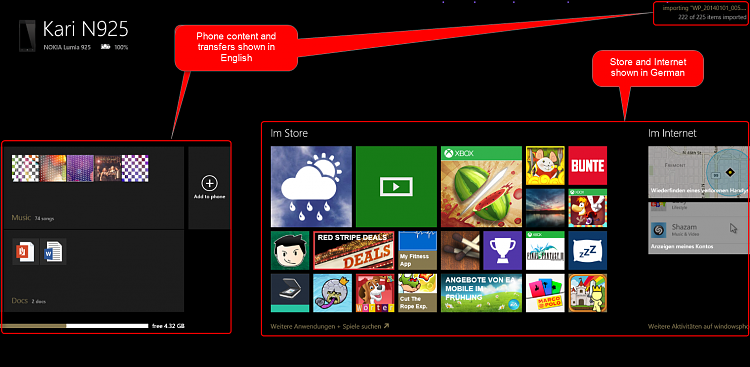Open the Anzeigen meines Kontos Shazam tile
This screenshot has height=367, width=750.
tap(699, 228)
